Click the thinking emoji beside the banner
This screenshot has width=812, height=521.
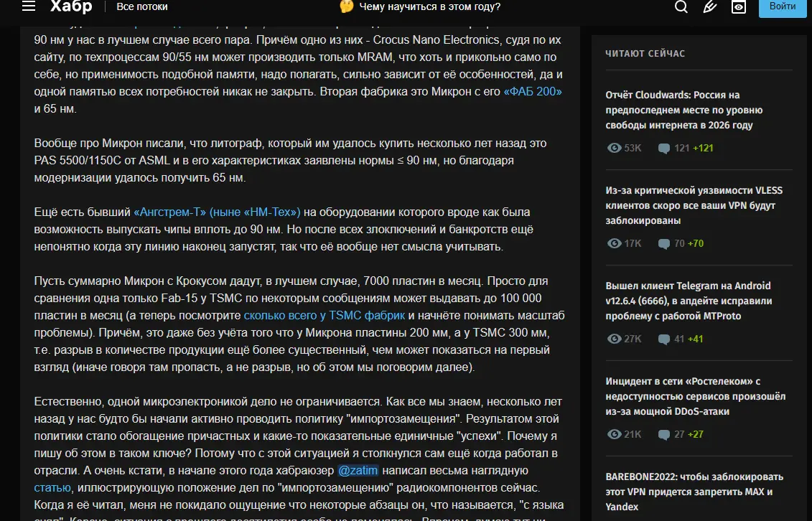pyautogui.click(x=347, y=6)
